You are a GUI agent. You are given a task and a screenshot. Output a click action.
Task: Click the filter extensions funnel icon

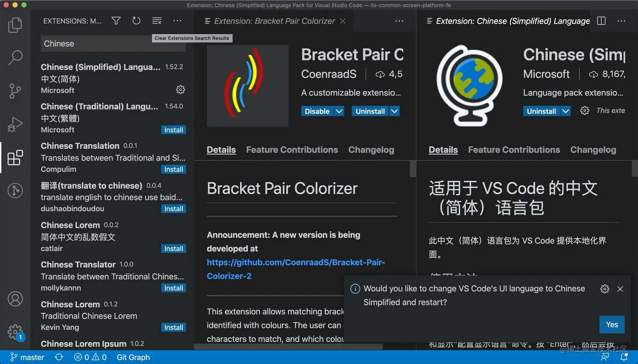116,21
